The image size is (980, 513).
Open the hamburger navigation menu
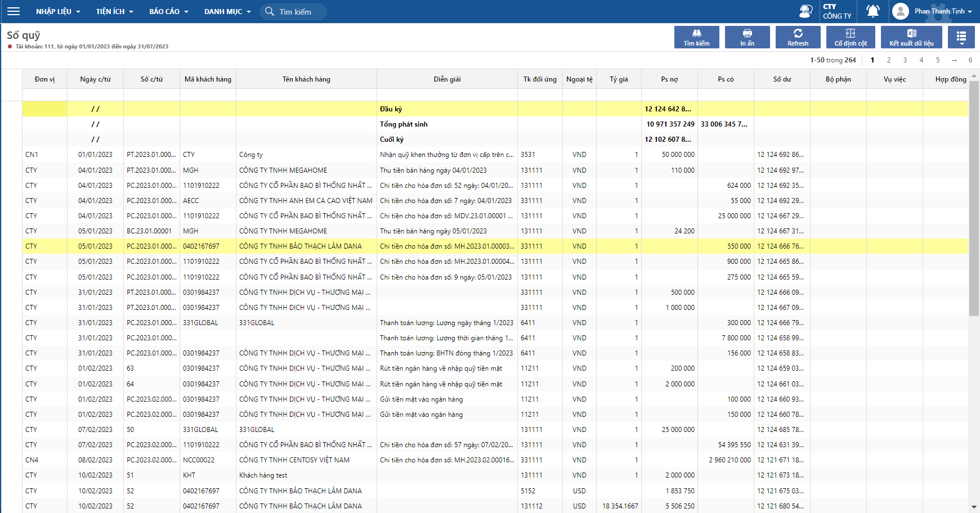click(14, 11)
